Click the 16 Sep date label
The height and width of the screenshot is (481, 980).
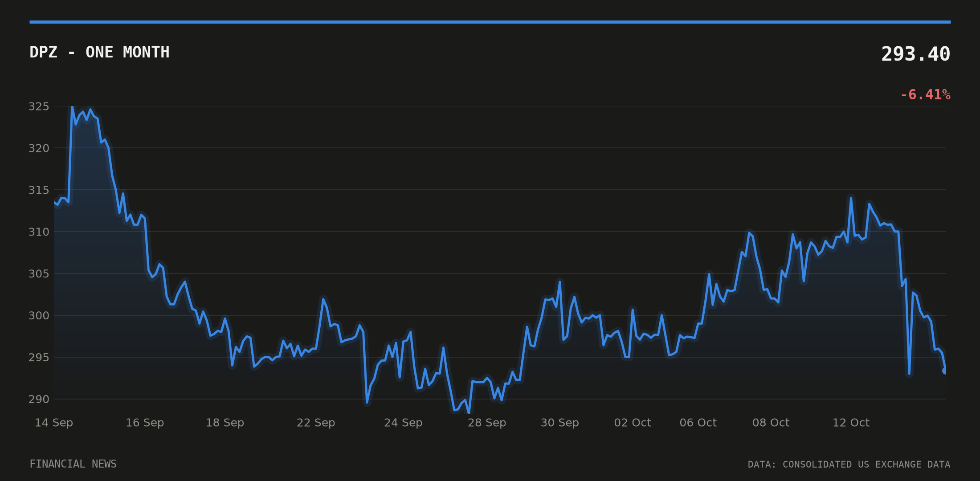(x=145, y=423)
